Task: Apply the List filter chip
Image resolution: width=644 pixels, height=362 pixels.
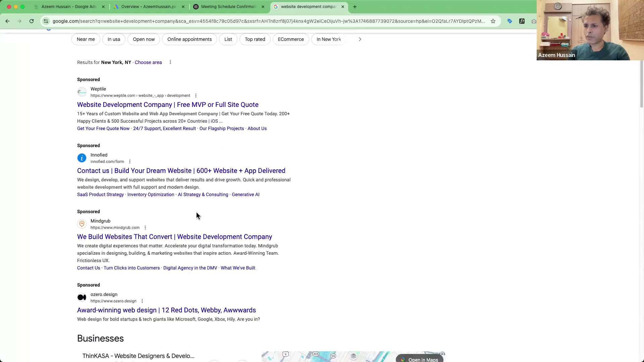Action: tap(228, 39)
